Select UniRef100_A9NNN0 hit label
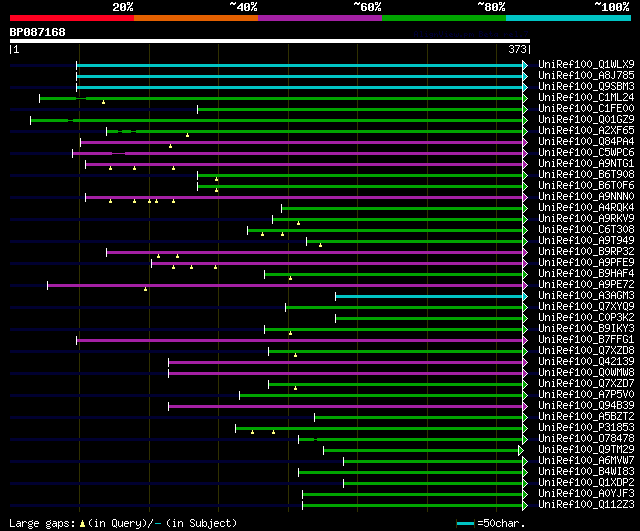Image resolution: width=640 pixels, height=531 pixels. point(586,197)
